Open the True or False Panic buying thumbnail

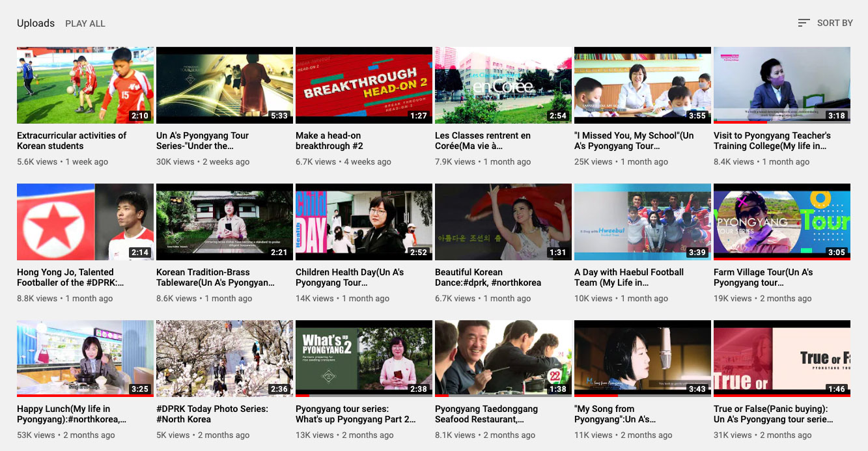pos(781,359)
